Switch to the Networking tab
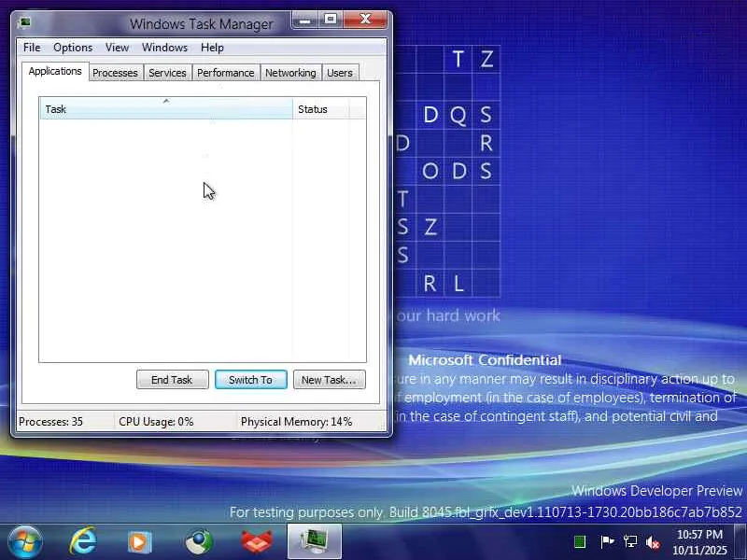Screen dimensions: 747x560 [x=290, y=73]
